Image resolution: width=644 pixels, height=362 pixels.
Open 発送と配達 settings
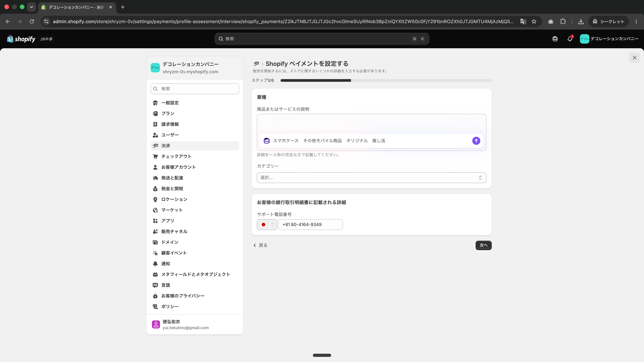[195, 178]
